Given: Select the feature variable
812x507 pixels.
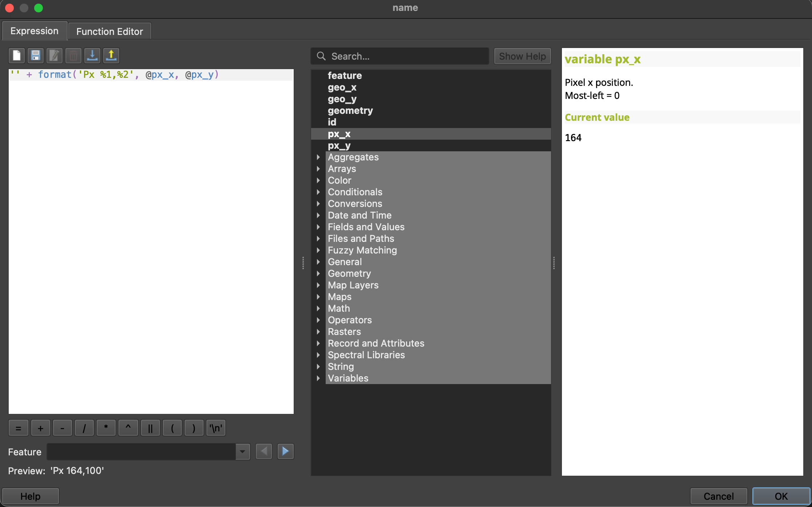Looking at the screenshot, I should [431, 76].
